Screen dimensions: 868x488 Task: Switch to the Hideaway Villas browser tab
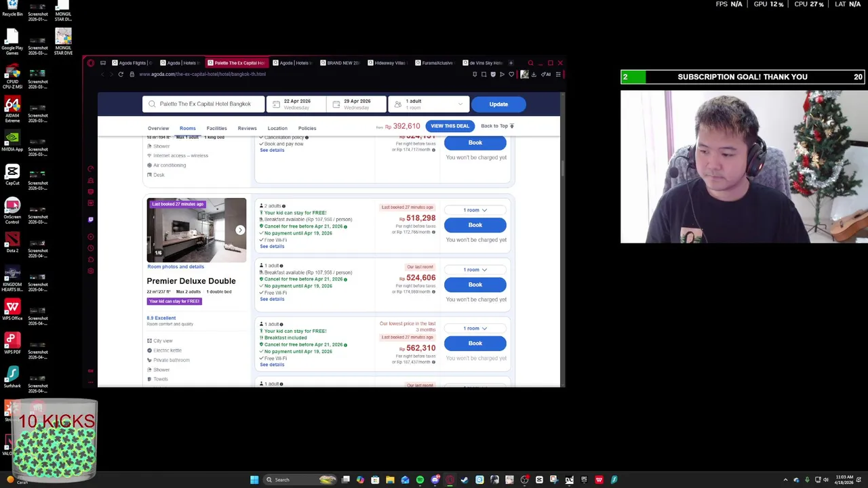(387, 63)
